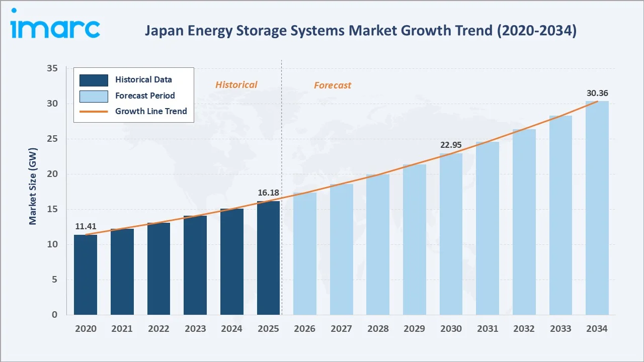Click the 30.36 data label
The image size is (644, 362).
click(597, 93)
